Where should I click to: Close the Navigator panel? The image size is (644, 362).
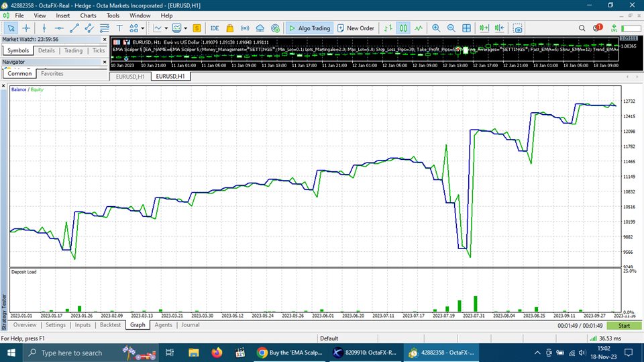pyautogui.click(x=105, y=62)
